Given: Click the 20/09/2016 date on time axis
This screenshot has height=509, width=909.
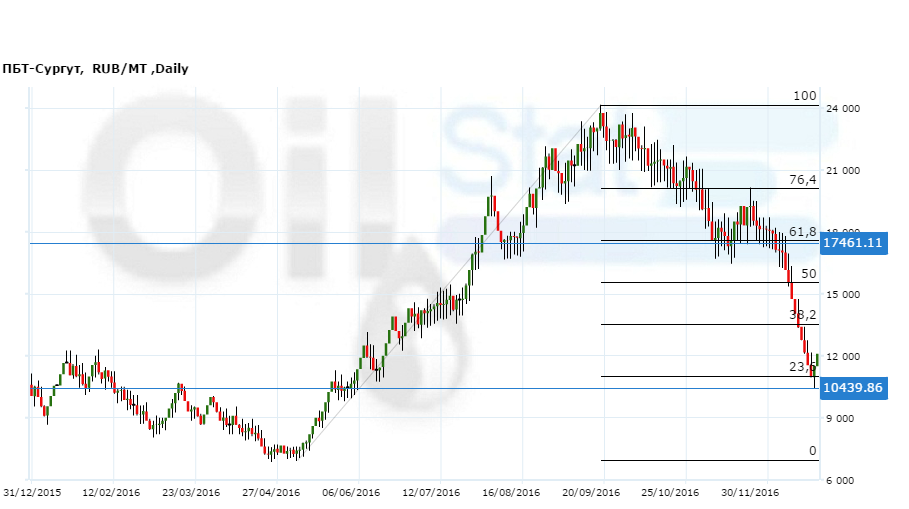Looking at the screenshot, I should pyautogui.click(x=591, y=492).
